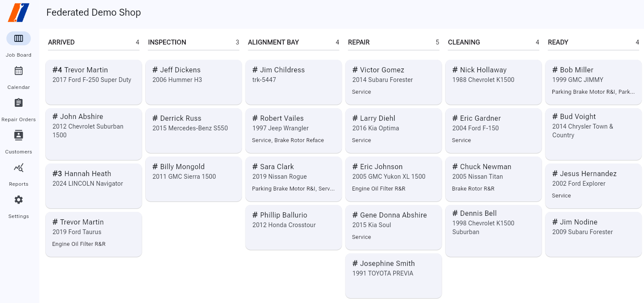Open the Settings gear icon
644x303 pixels.
(x=18, y=200)
